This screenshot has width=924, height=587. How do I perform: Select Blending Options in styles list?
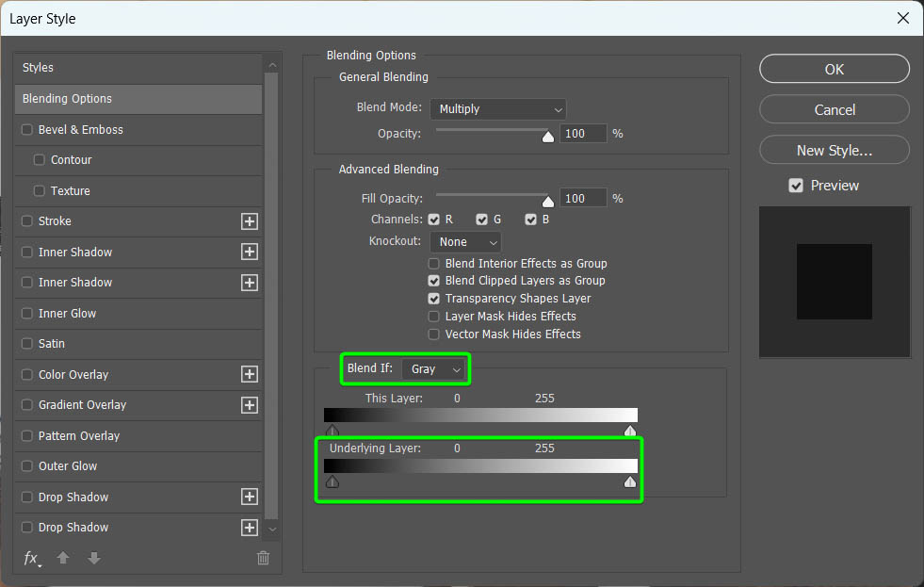[x=138, y=98]
